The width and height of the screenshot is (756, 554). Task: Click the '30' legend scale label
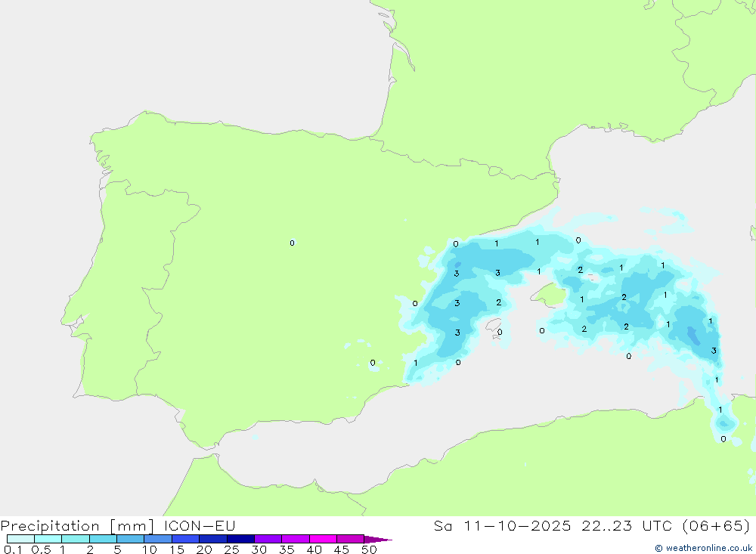click(259, 549)
